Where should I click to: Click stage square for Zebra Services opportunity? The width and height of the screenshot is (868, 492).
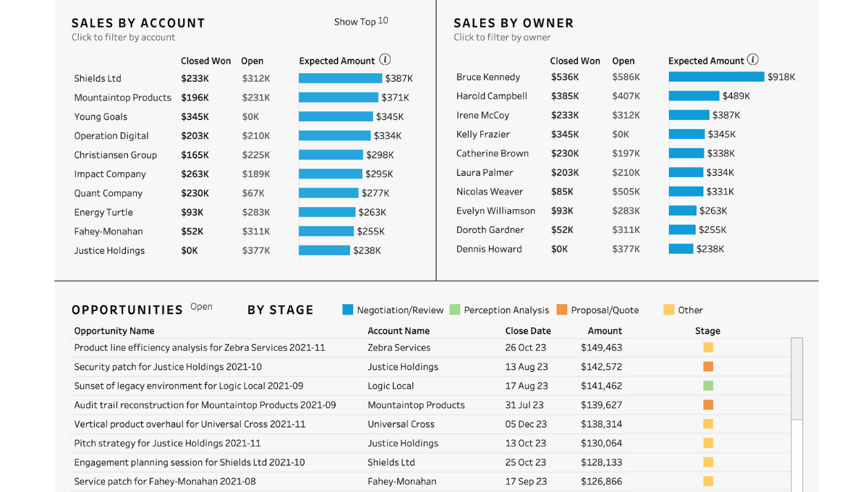[708, 348]
